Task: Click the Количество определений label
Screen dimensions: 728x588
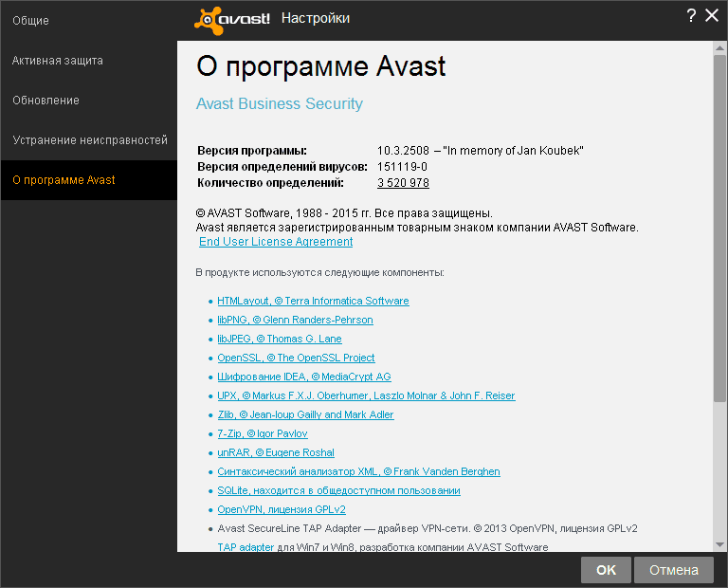Action: tap(271, 183)
